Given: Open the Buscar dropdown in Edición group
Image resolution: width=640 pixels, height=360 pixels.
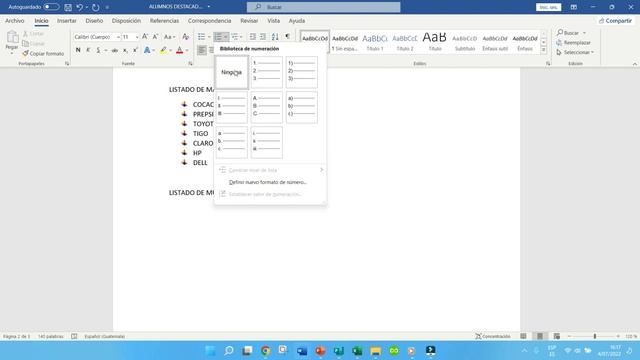Looking at the screenshot, I should [584, 33].
